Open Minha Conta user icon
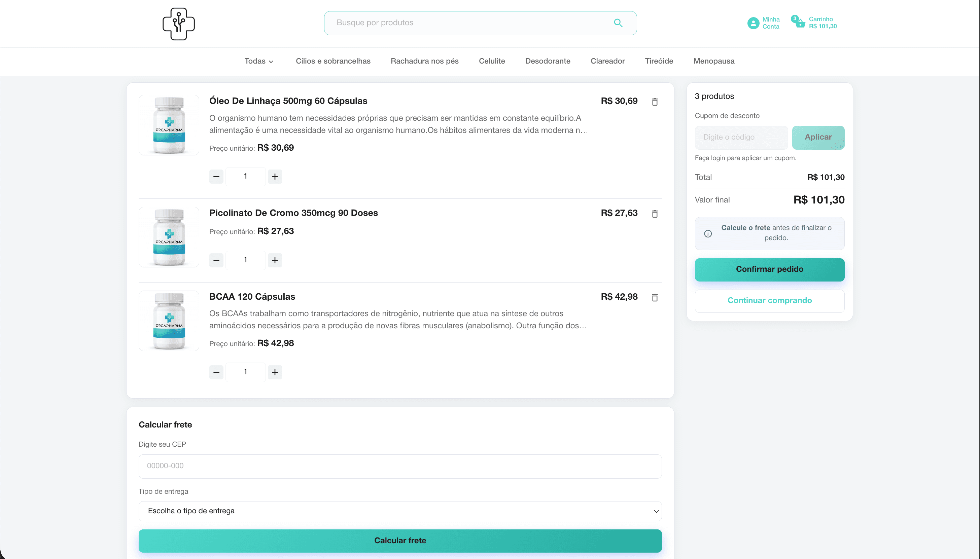This screenshot has width=980, height=559. (753, 23)
